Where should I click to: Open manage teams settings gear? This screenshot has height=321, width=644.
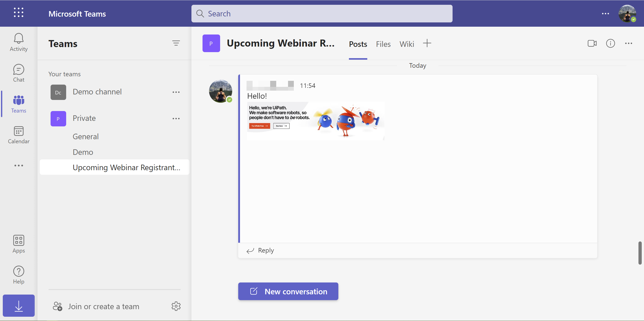pos(176,306)
